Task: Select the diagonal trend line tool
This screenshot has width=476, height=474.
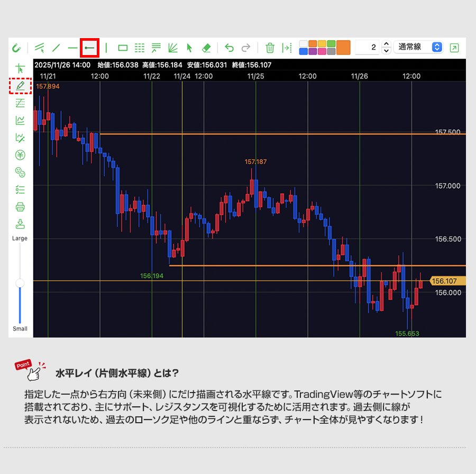Action: tap(56, 48)
